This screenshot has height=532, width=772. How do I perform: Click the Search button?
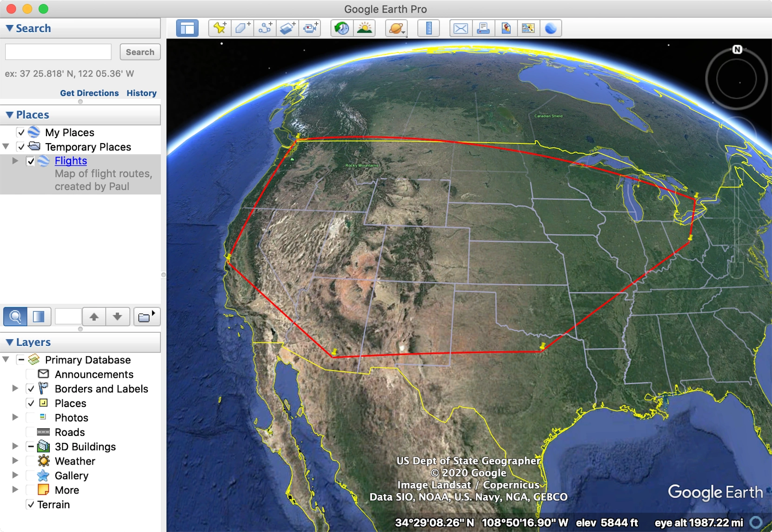click(x=140, y=52)
